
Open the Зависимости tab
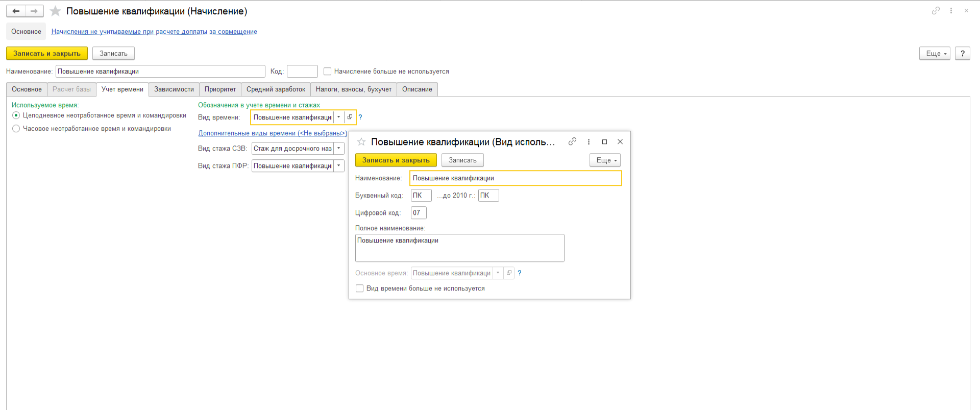(174, 89)
